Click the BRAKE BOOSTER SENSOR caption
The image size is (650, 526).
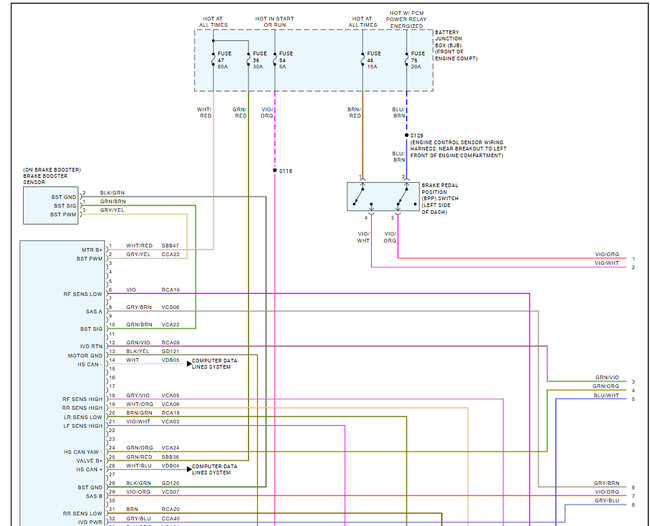point(52,176)
